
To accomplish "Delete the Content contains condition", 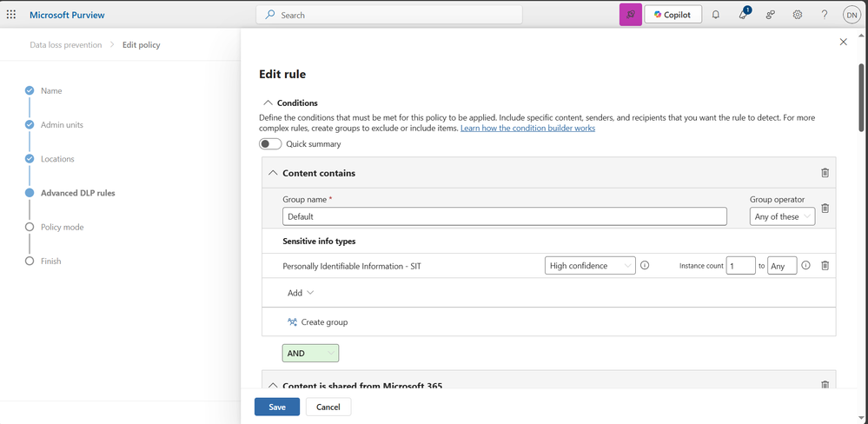I will point(825,173).
